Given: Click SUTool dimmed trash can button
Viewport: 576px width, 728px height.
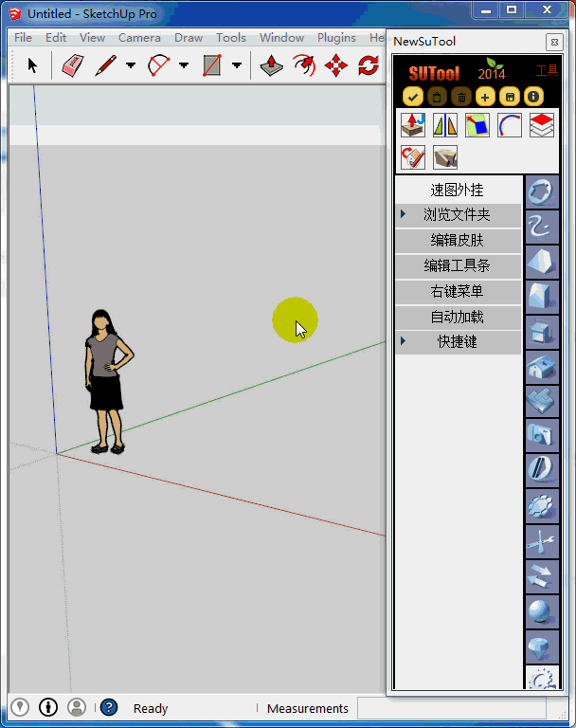Looking at the screenshot, I should coord(461,97).
